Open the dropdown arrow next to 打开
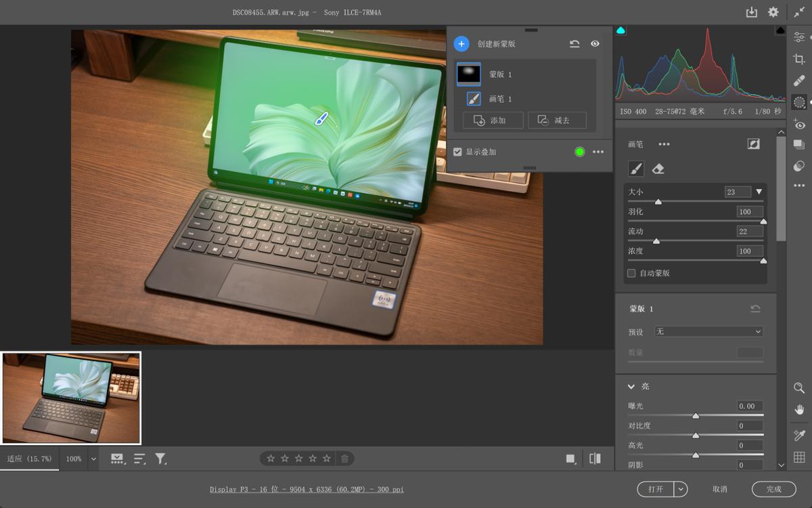Screen dimensions: 812x508 [681, 489]
